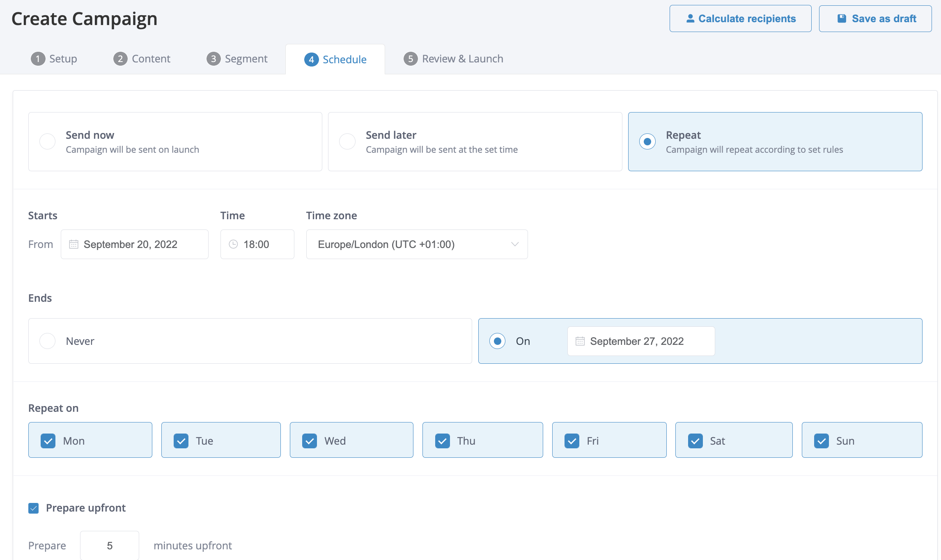Viewport: 941px width, 560px height.
Task: Click the clock icon in Time field
Action: [x=233, y=244]
